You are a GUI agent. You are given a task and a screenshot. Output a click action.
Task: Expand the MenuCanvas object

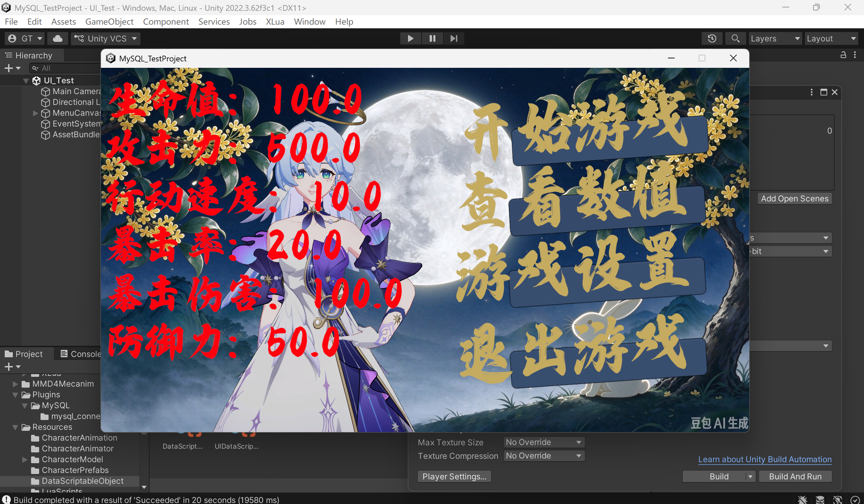coord(35,113)
